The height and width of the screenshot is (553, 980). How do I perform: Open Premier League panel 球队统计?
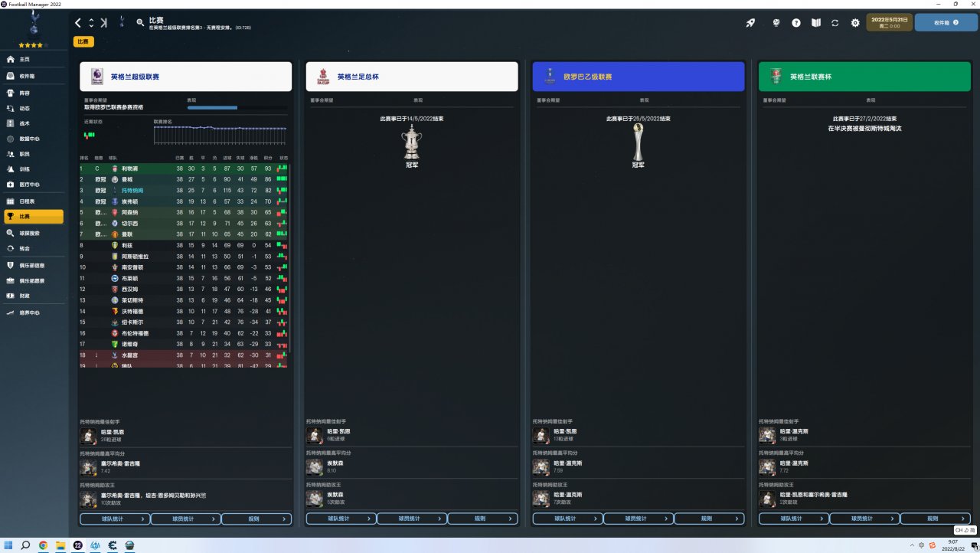coord(114,519)
